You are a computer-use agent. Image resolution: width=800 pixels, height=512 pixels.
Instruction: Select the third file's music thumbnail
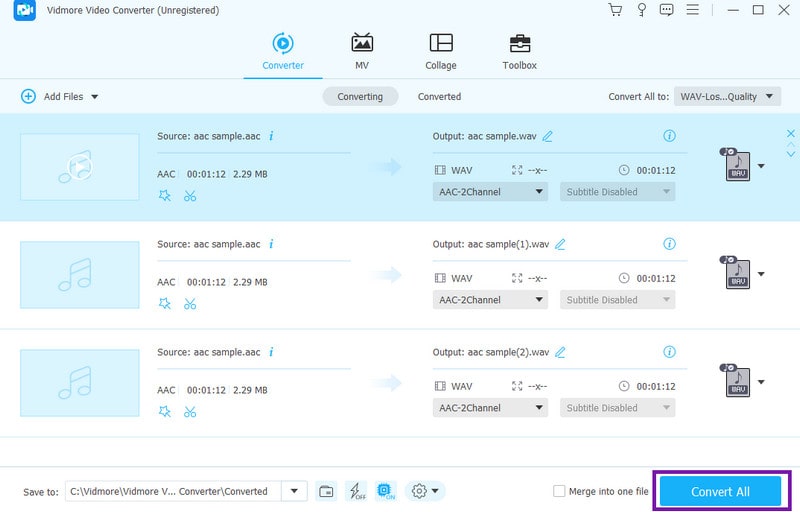click(79, 382)
